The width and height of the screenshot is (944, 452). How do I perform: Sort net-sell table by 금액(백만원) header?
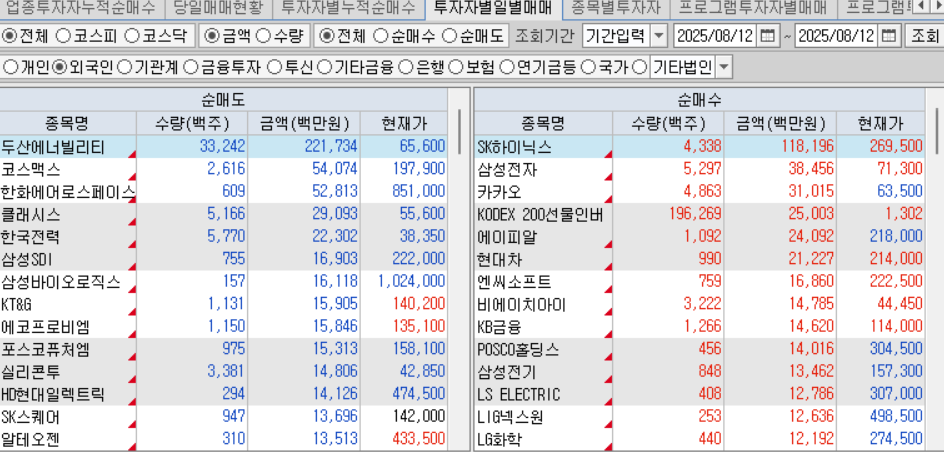tap(304, 123)
